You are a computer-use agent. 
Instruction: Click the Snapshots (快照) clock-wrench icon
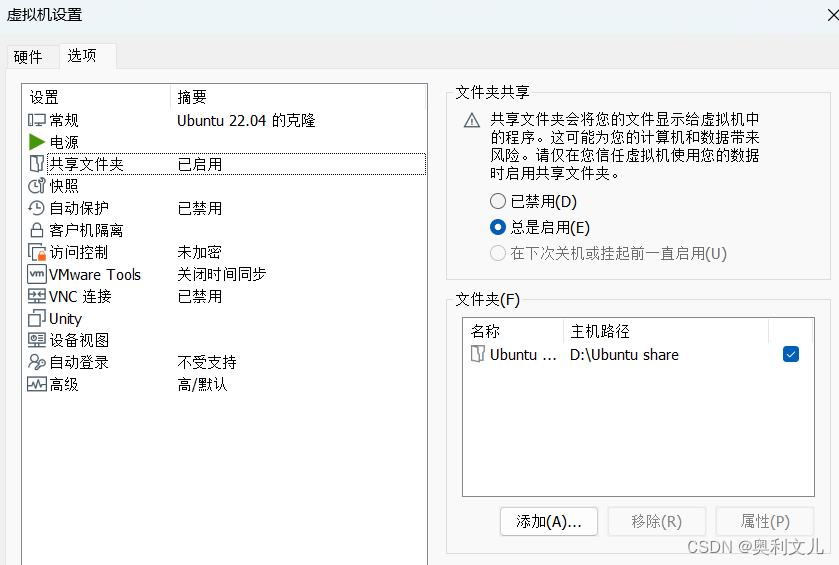pos(36,186)
